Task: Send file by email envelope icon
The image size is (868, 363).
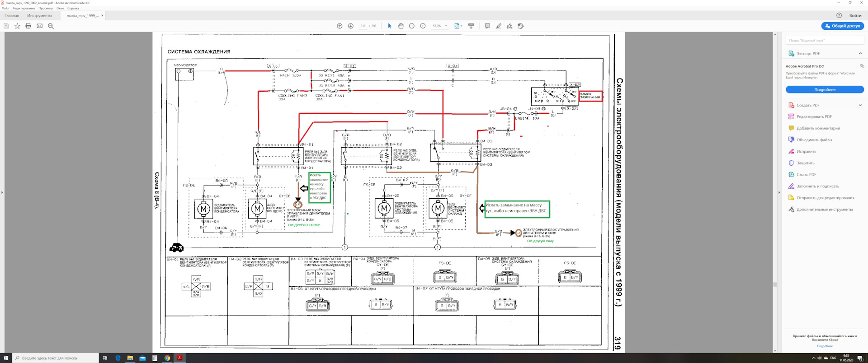Action: point(39,26)
